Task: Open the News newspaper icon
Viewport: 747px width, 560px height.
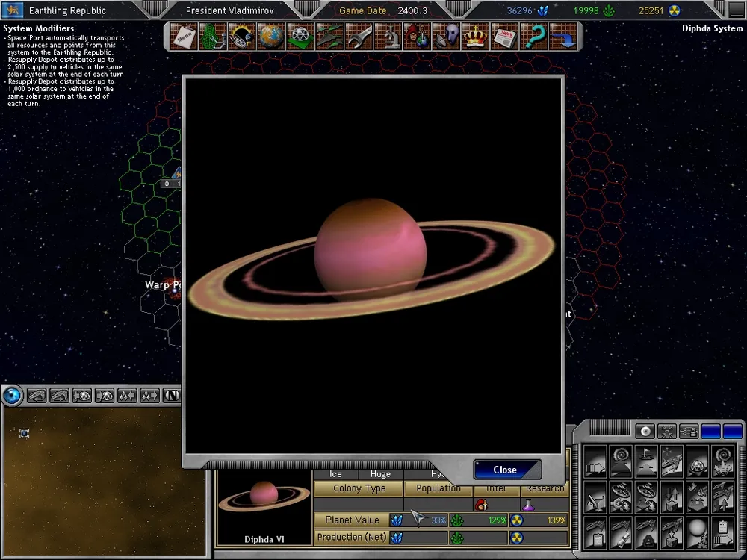Action: tap(506, 36)
